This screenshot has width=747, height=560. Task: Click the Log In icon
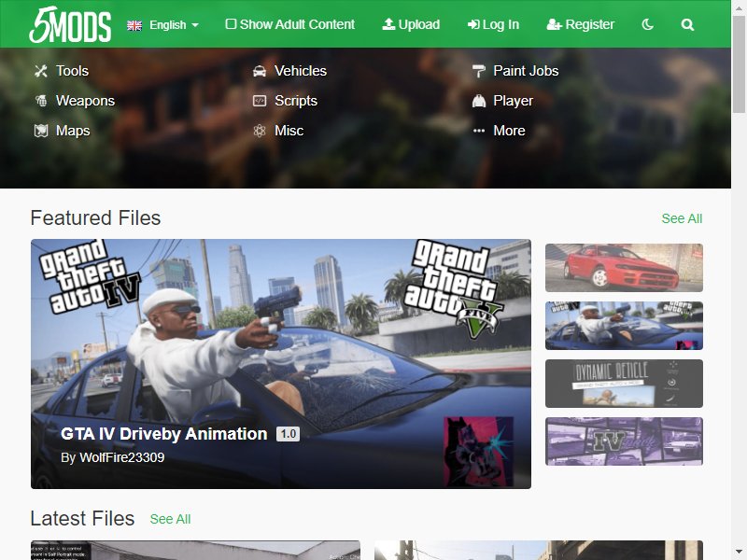coord(473,24)
